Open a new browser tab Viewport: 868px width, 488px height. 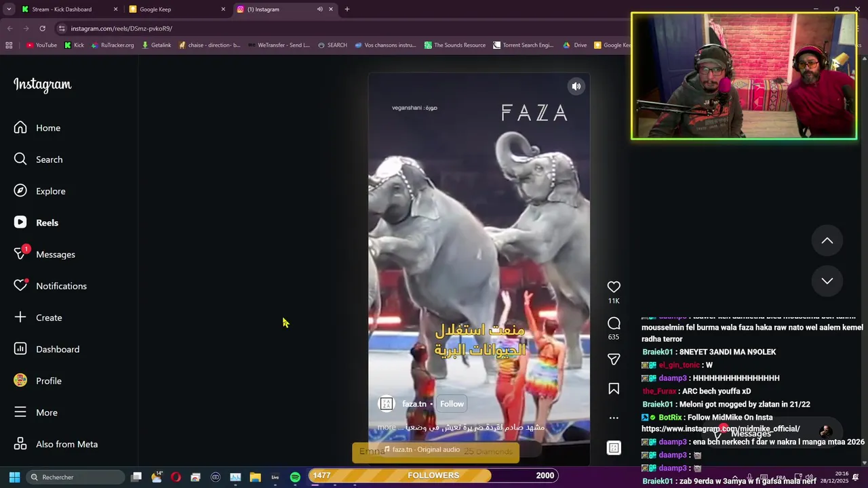[x=347, y=9]
